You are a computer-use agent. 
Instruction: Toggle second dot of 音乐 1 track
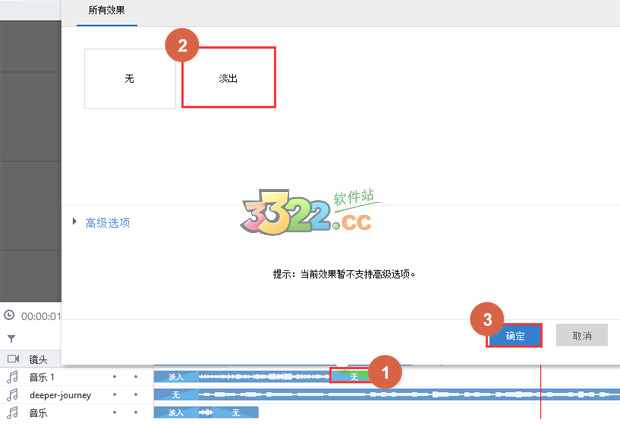tap(136, 377)
